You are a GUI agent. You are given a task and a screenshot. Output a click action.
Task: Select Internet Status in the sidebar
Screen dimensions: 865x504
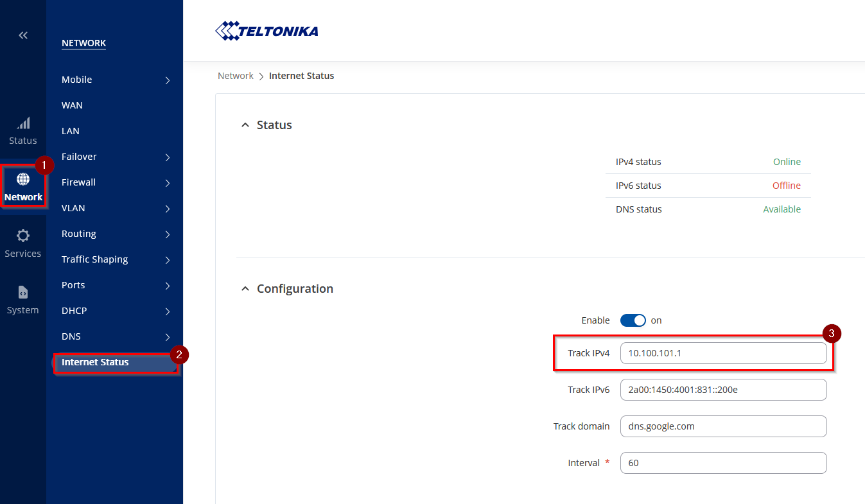pos(95,362)
